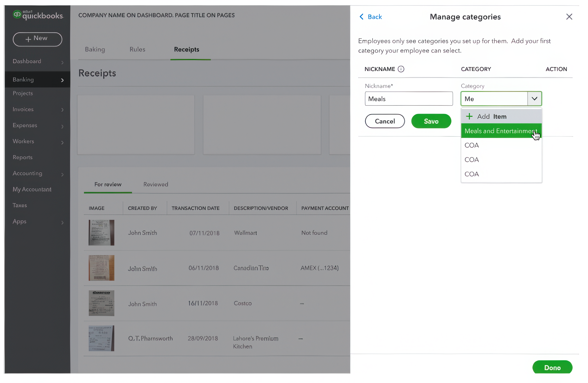Open Walmart receipt image thumbnail
The width and height of the screenshot is (588, 383).
pyautogui.click(x=101, y=233)
